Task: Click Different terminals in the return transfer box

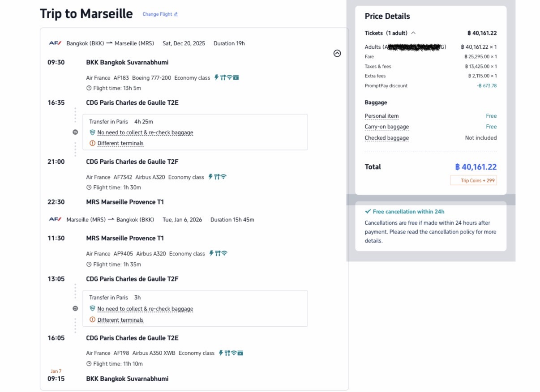Action: 120,320
